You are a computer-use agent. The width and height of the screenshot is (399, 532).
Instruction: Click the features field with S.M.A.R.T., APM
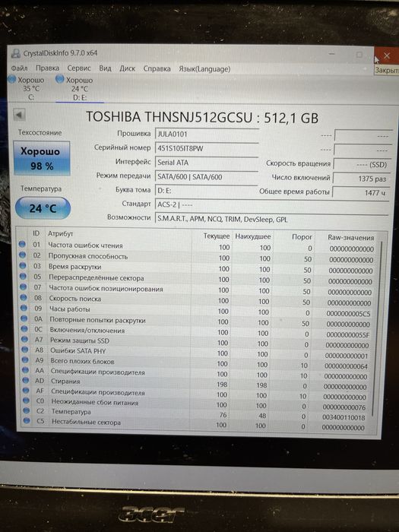tap(271, 219)
